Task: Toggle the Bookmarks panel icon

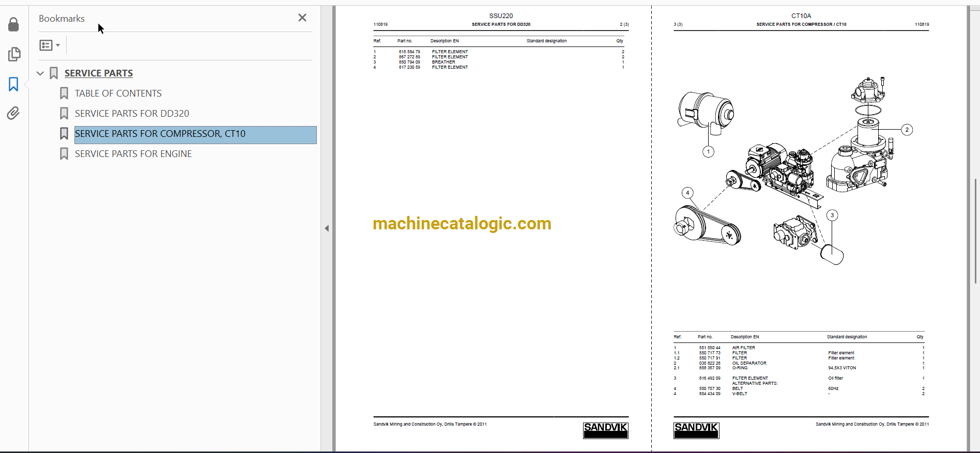Action: [x=13, y=84]
